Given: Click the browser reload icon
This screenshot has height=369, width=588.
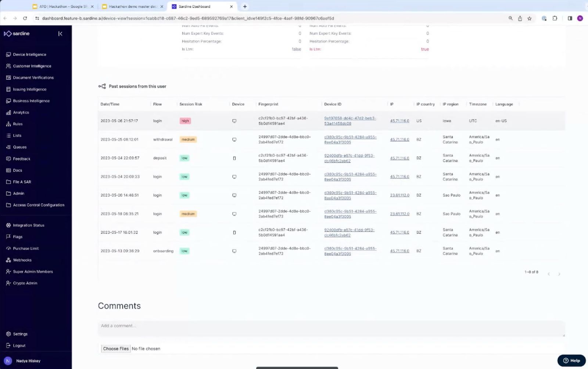Looking at the screenshot, I should pos(25,18).
